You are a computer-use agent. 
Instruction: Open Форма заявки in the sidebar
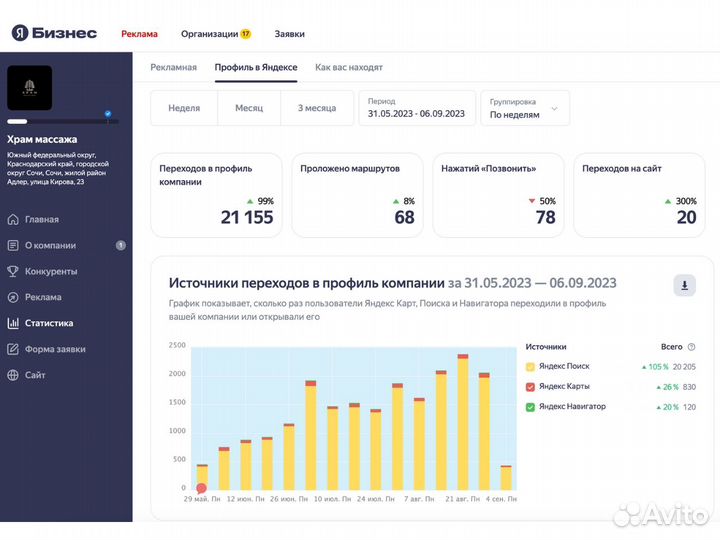[55, 349]
